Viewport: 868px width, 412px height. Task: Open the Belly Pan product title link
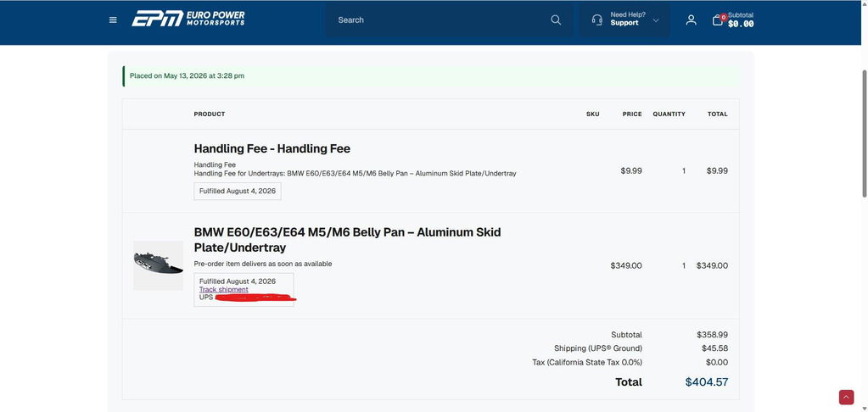pyautogui.click(x=347, y=239)
